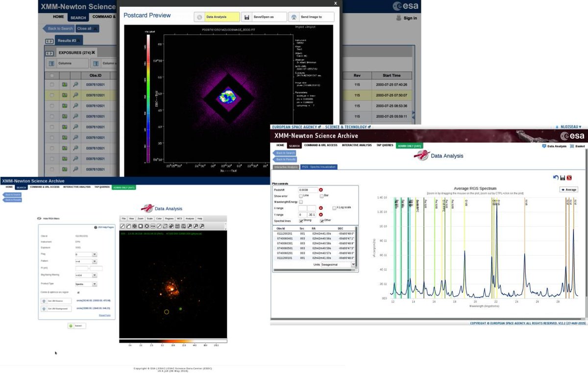Click Get JS9 Background button

(x=56, y=309)
